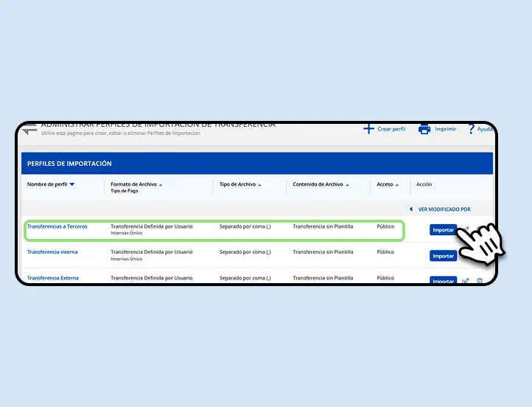Open Transferencia Externa profile link
The width and height of the screenshot is (532, 407).
52,278
